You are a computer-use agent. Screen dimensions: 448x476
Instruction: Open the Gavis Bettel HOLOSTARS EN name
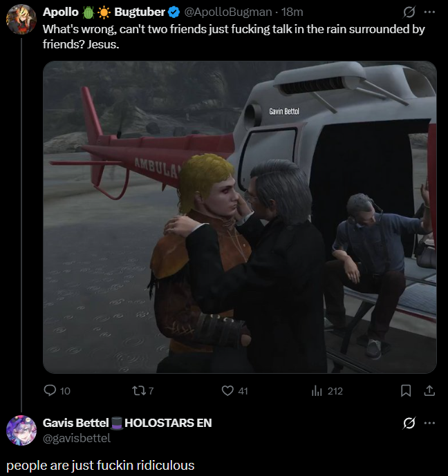[127, 423]
